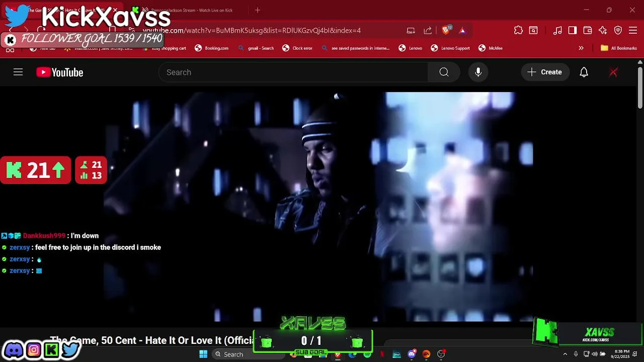Screen dimensions: 644x362
Task: Open the ebay shopping cart bookmark
Action: (165, 48)
